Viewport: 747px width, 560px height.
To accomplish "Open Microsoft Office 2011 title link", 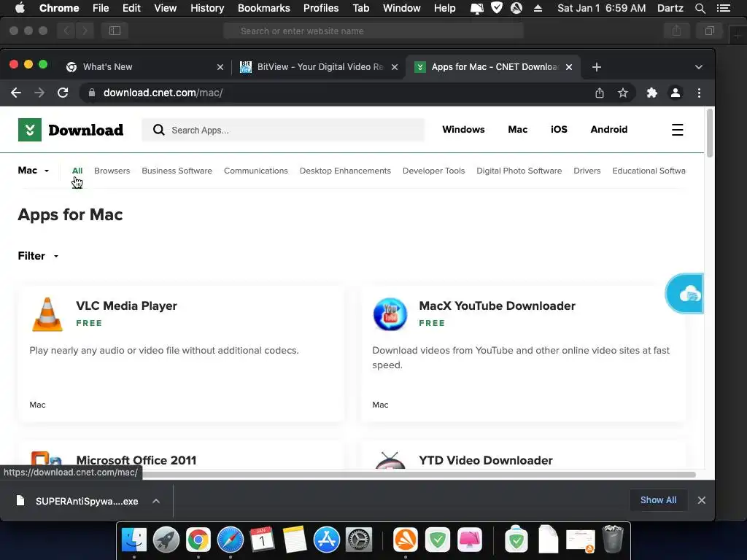I will 136,461.
